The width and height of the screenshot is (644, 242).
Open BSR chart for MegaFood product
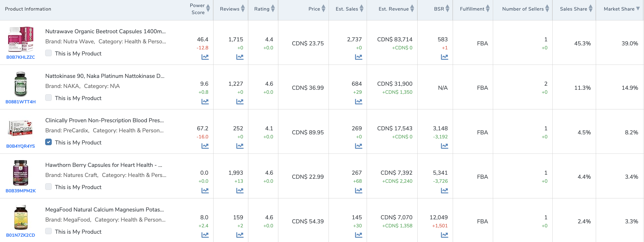[x=444, y=235]
